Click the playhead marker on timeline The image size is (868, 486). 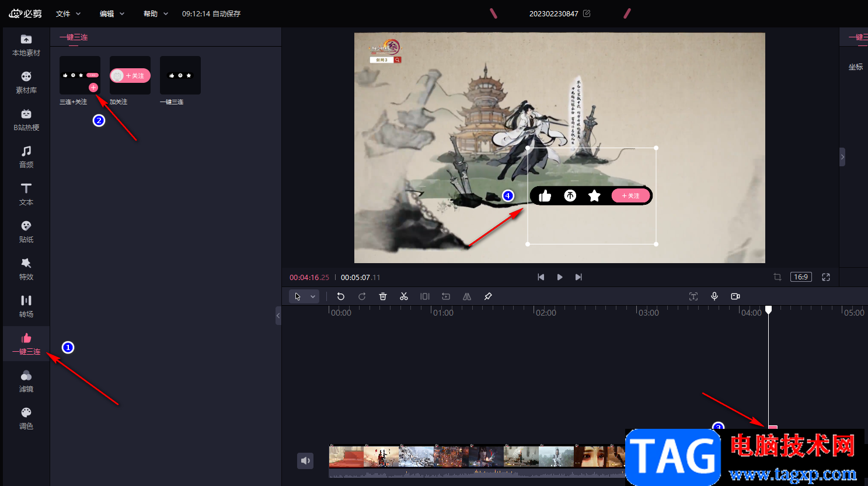pyautogui.click(x=769, y=309)
